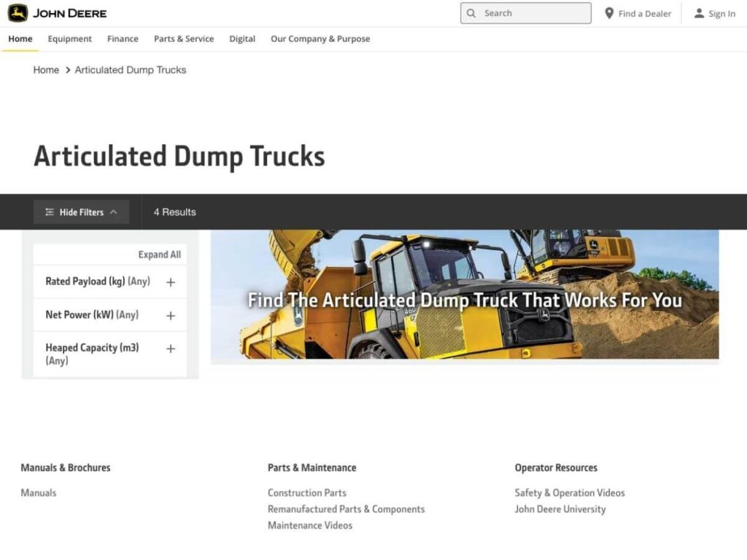Click the Hide Filters button
This screenshot has height=560, width=747.
[x=82, y=212]
